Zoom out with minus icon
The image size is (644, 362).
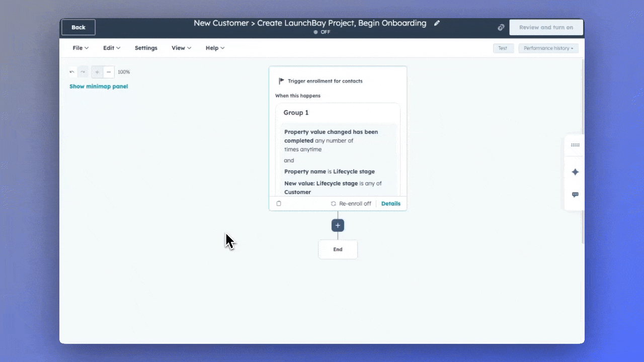109,72
